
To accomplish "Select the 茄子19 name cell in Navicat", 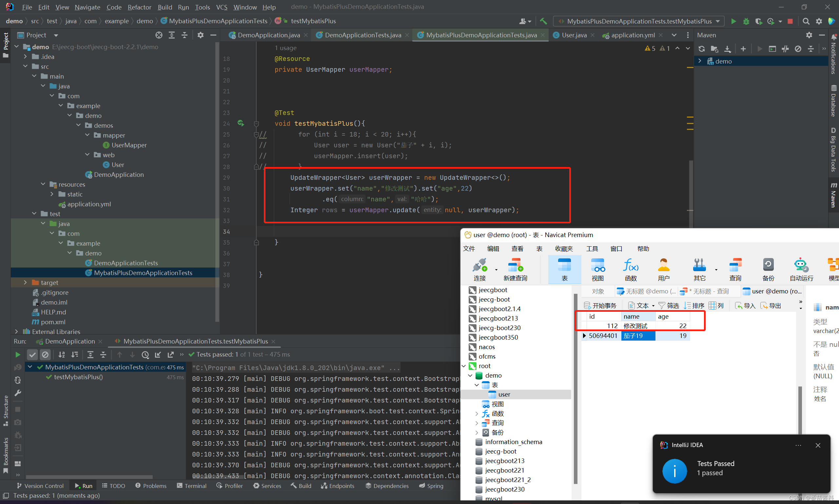I will click(x=638, y=336).
